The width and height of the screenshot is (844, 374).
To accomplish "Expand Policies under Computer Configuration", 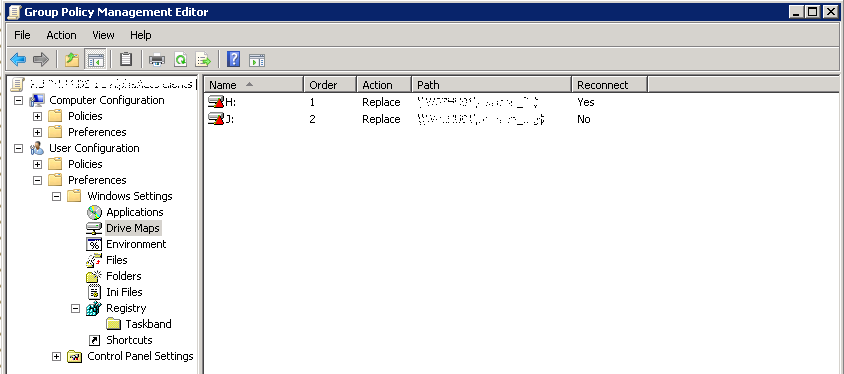I will [37, 116].
